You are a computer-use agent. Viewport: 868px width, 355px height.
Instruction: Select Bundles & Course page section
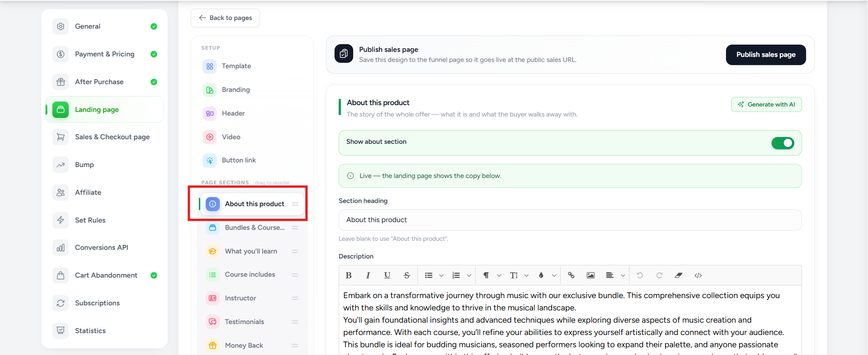tap(253, 228)
